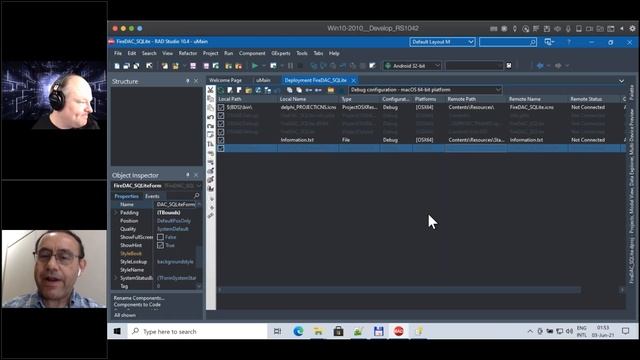Open the Microsoft Store taskbar icon
Viewport: 640px width, 360px height.
(x=338, y=331)
